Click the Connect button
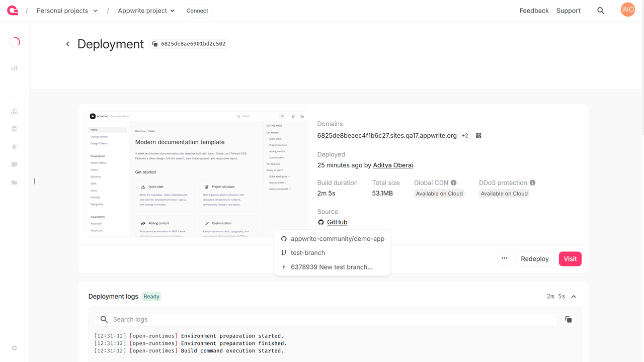The image size is (644, 362). [x=197, y=11]
